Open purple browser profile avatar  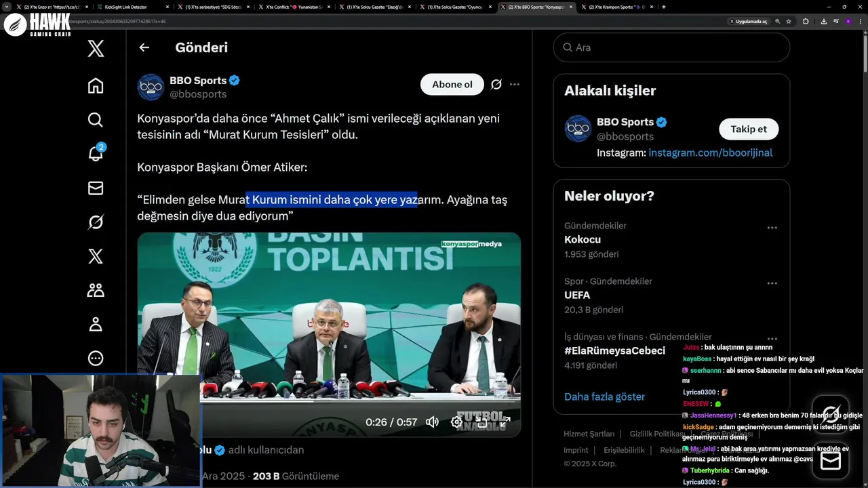click(x=848, y=21)
